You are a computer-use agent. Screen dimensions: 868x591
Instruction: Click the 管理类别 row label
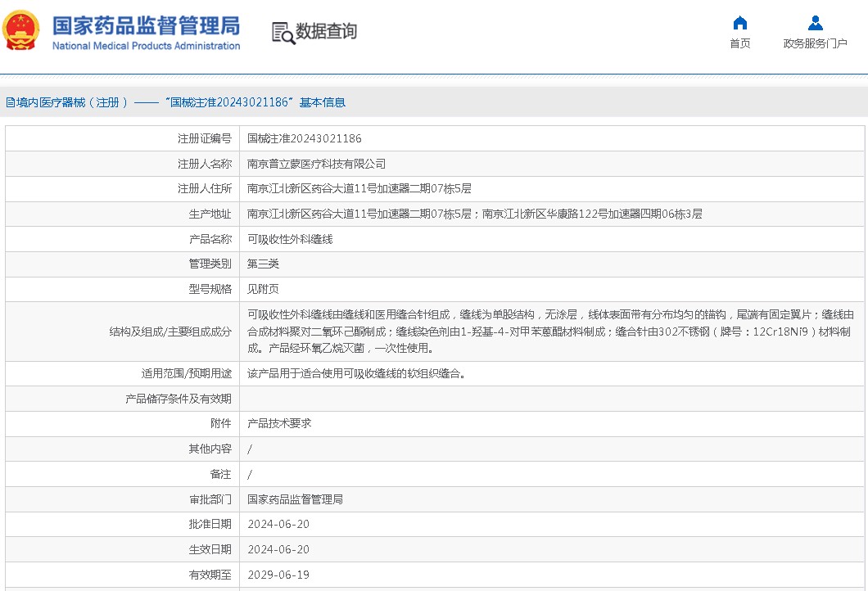click(x=210, y=264)
